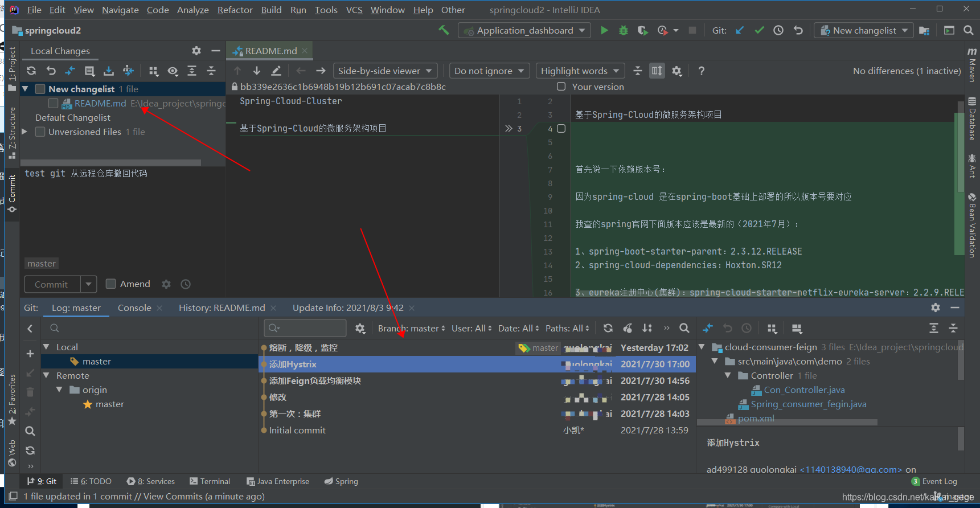
Task: Open Maven tool window from right sidebar
Action: pos(972,64)
